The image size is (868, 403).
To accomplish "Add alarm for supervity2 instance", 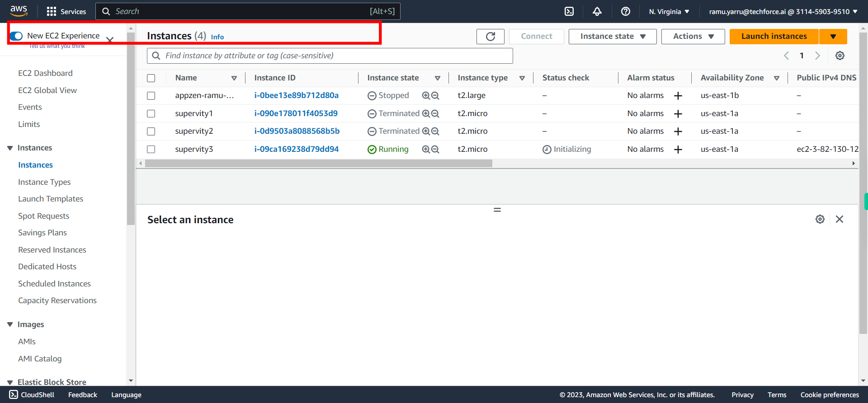I will tap(678, 131).
